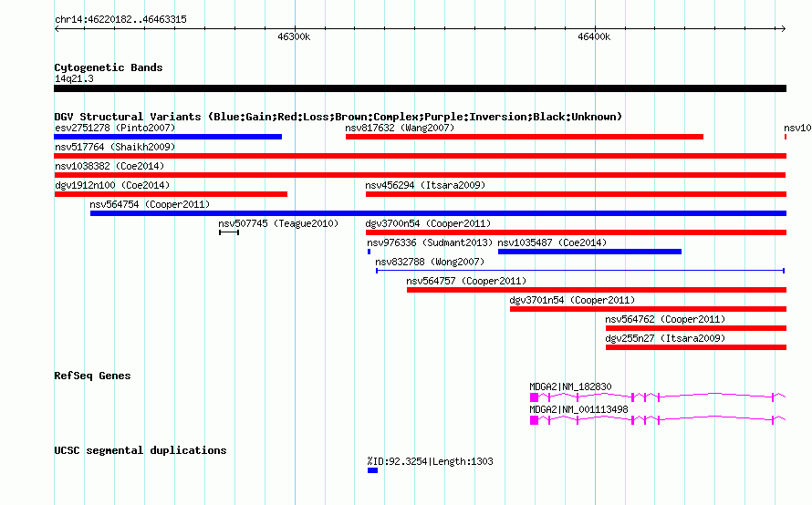Click the black 14q21.3 cytogenetic band bar
Screen dimensions: 812x505
pyautogui.click(x=420, y=88)
